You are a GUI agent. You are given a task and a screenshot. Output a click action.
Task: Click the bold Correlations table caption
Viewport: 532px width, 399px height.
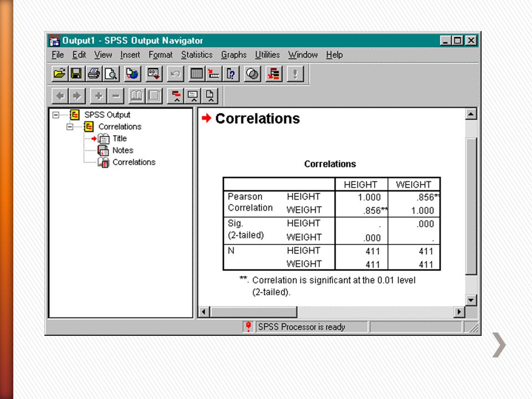coord(330,164)
